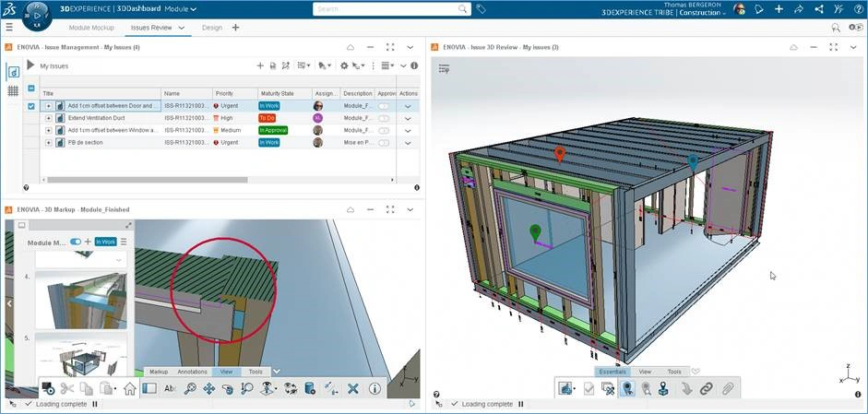Open the notifications flag icon in top bar
Image resolution: width=868 pixels, height=414 pixels.
tap(759, 9)
